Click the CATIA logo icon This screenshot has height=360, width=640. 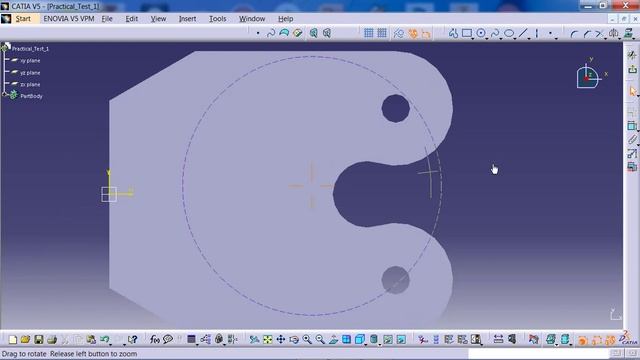pyautogui.click(x=628, y=338)
